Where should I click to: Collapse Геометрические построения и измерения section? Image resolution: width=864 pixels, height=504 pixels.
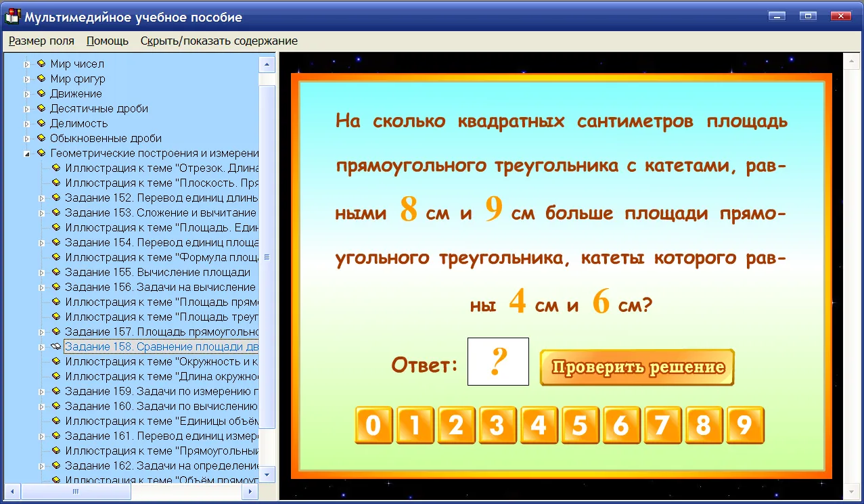pyautogui.click(x=27, y=154)
